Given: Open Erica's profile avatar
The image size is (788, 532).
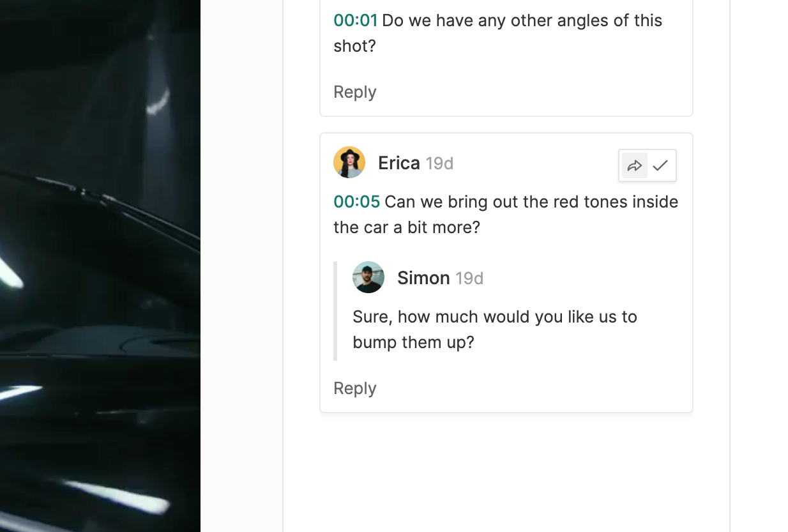Looking at the screenshot, I should pyautogui.click(x=349, y=162).
